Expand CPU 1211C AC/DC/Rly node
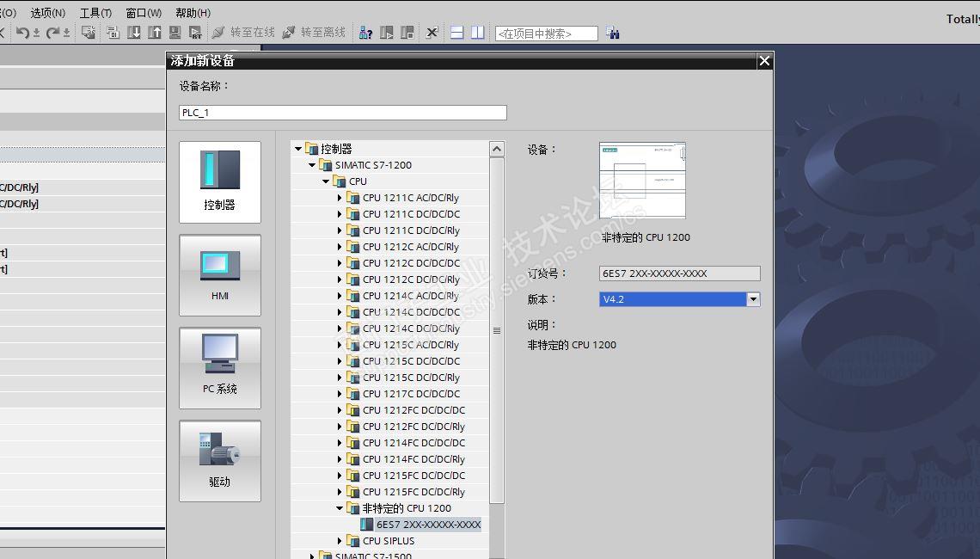 click(x=340, y=198)
